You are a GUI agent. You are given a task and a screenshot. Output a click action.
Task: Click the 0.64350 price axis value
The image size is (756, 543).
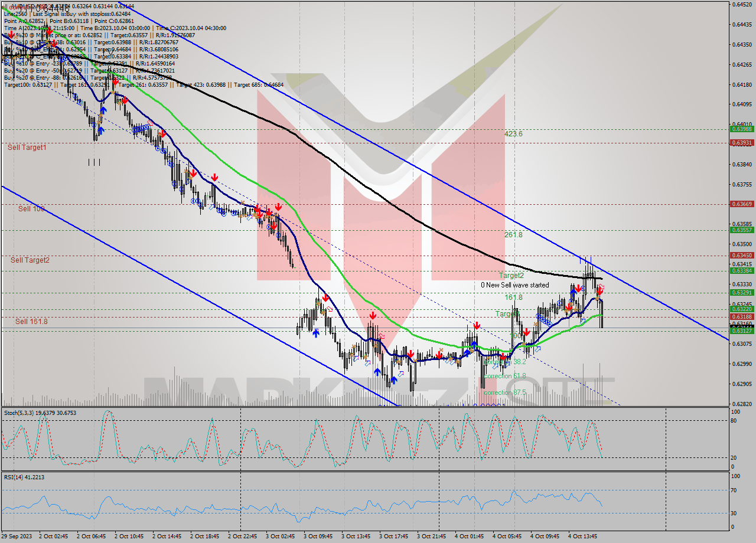tap(742, 44)
